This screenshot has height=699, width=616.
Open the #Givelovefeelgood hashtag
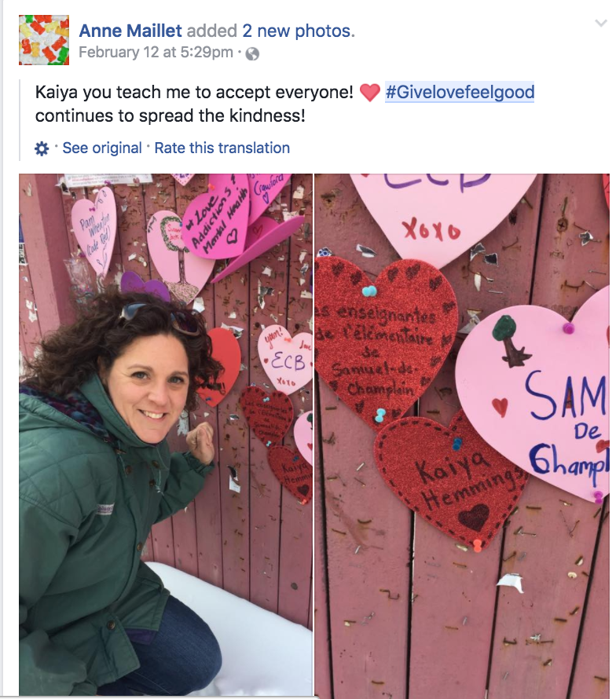pos(460,92)
